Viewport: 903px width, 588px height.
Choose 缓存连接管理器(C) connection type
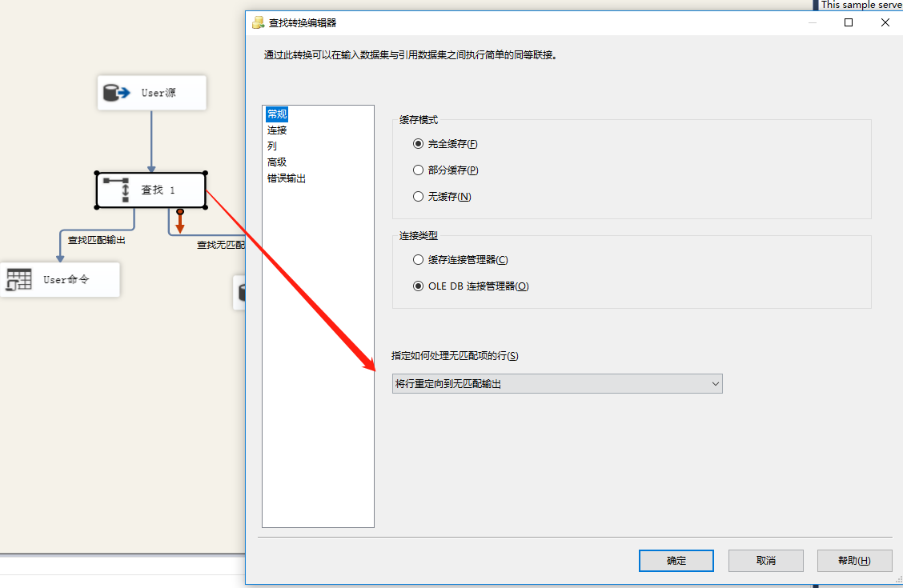(x=460, y=260)
